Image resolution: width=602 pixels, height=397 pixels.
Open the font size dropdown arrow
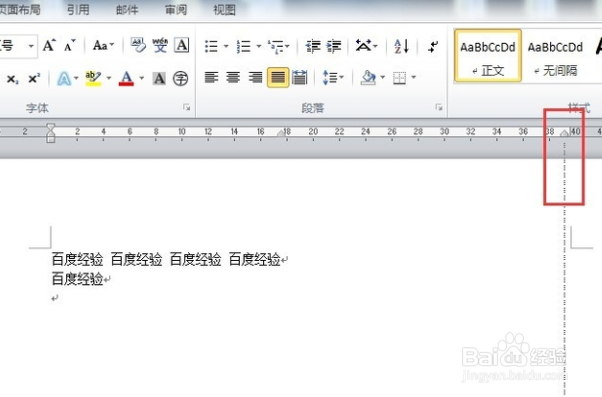pyautogui.click(x=31, y=46)
